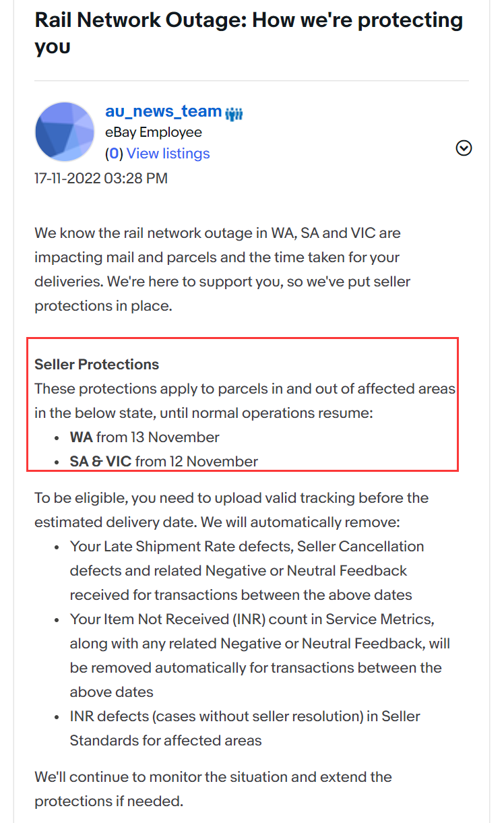The image size is (504, 823).
Task: Click the Late Shipment Rate defects bullet
Action: pyautogui.click(x=247, y=570)
